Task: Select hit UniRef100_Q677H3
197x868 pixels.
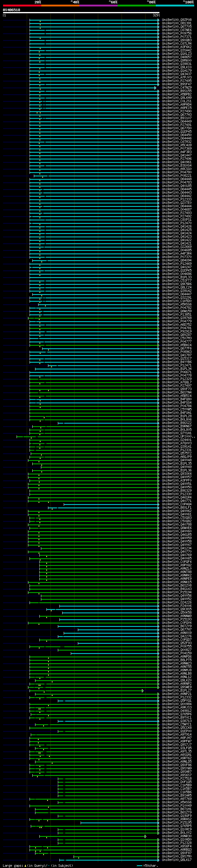Action: point(177,115)
